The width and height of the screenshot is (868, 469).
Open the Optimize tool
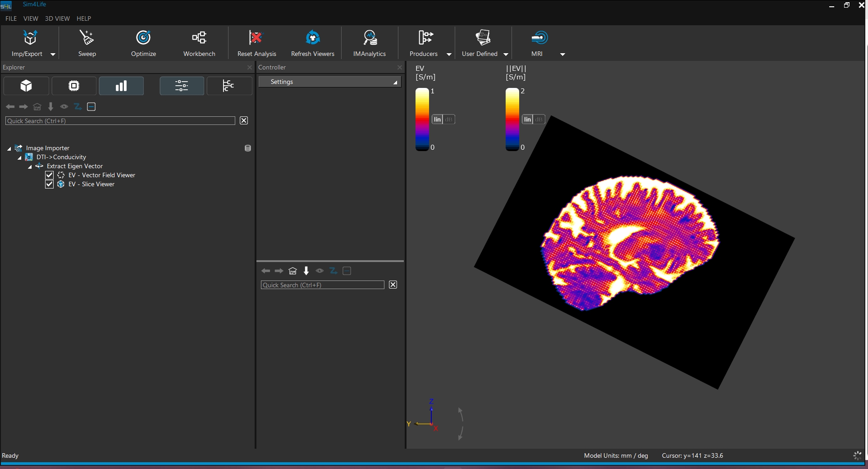pos(143,38)
